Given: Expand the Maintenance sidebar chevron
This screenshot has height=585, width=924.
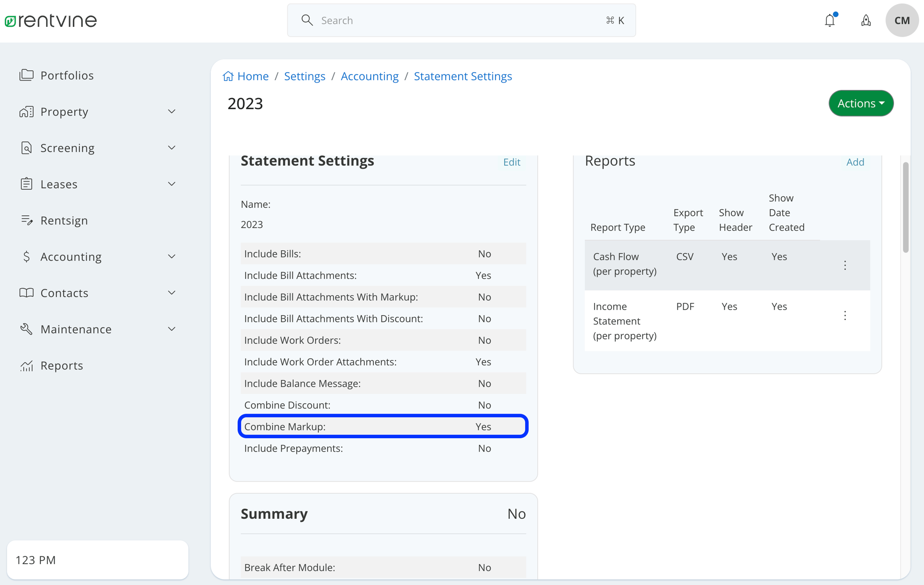Looking at the screenshot, I should pos(171,329).
